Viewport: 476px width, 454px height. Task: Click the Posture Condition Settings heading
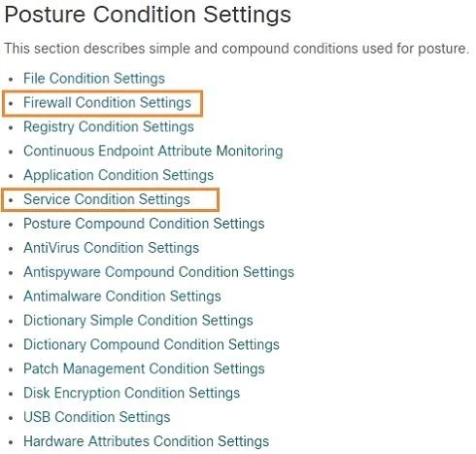pos(148,15)
